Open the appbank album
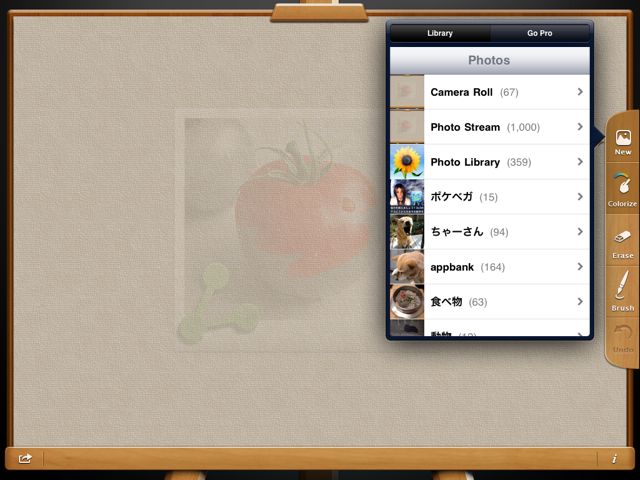The image size is (640, 480). pyautogui.click(x=489, y=267)
